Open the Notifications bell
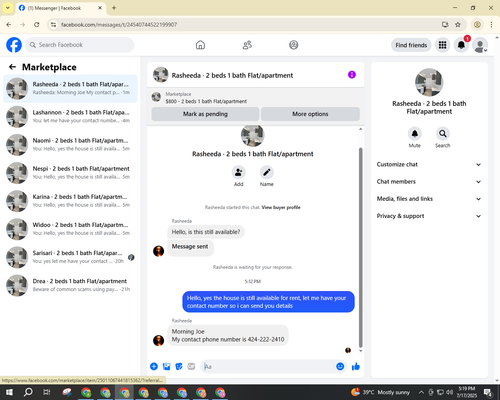This screenshot has width=500, height=400. point(461,45)
